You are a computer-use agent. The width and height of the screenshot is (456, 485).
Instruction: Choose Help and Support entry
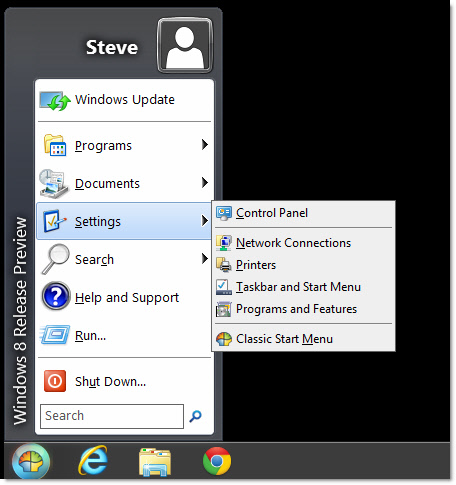pos(124,297)
